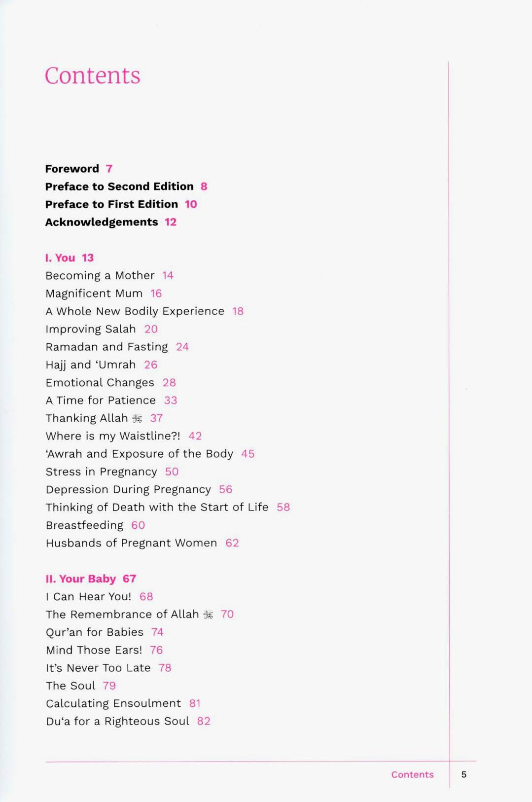
Task: Jump to section I. You
Action: (60, 258)
